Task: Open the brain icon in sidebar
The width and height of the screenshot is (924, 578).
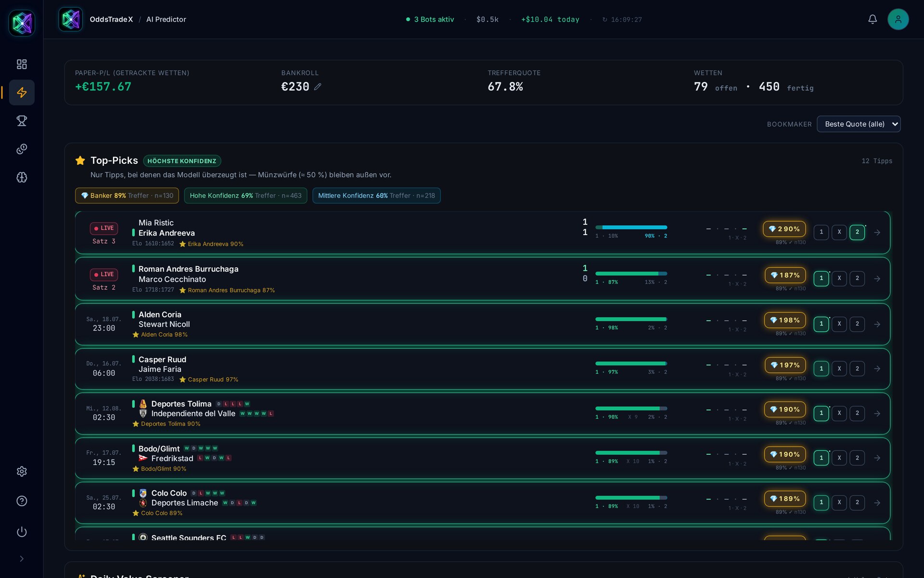Action: tap(22, 177)
